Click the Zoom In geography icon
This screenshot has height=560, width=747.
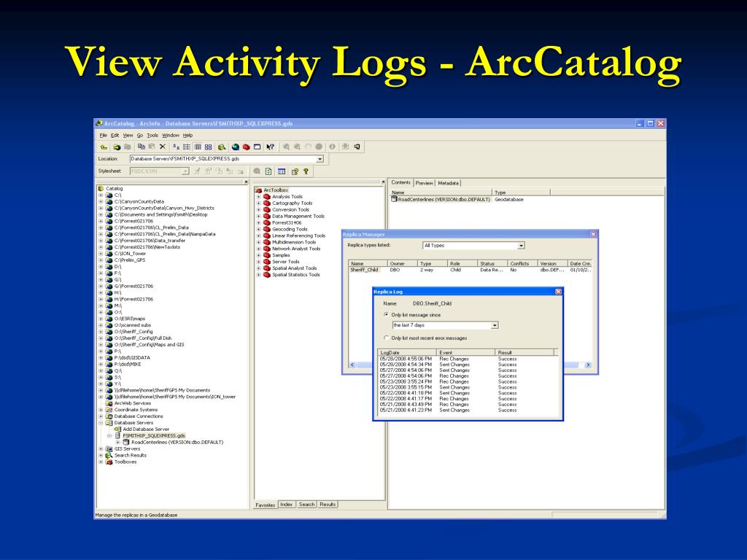(x=286, y=147)
